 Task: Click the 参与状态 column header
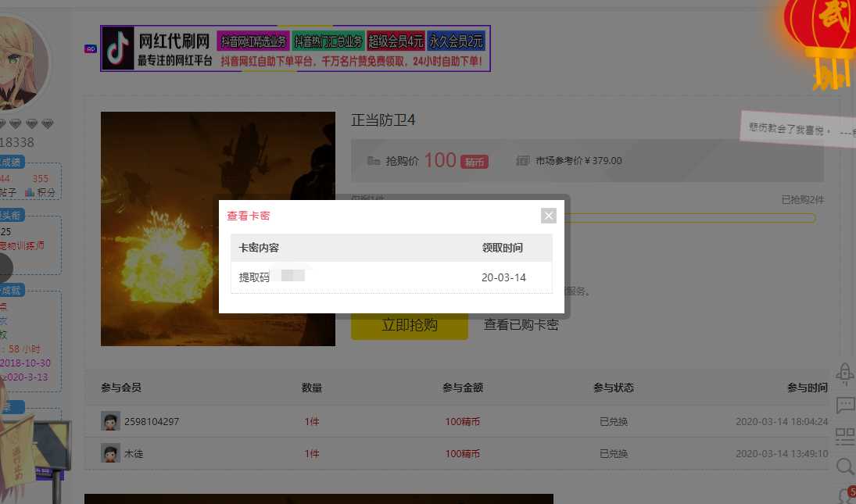(613, 388)
